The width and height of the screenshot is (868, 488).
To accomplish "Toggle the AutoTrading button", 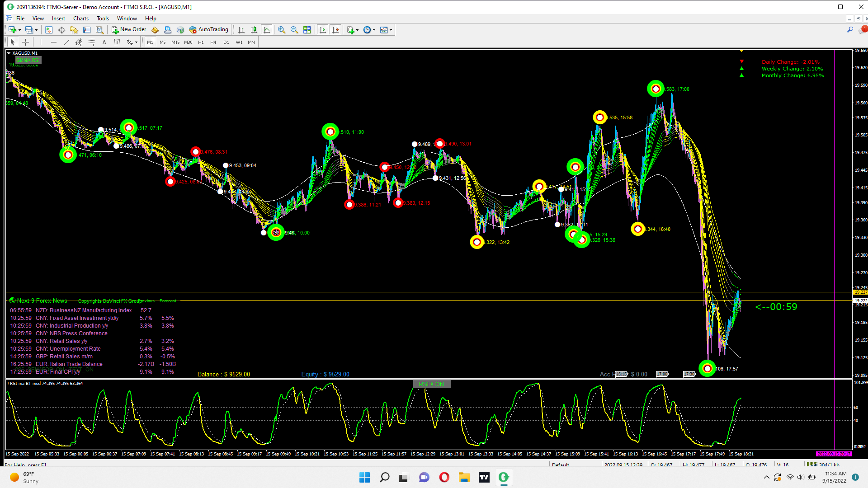I will (209, 30).
